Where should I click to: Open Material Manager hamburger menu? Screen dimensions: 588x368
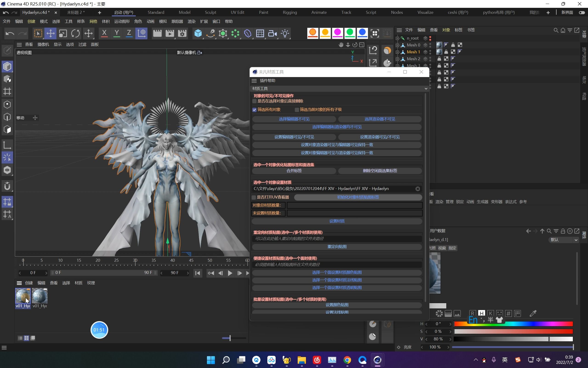coord(19,283)
